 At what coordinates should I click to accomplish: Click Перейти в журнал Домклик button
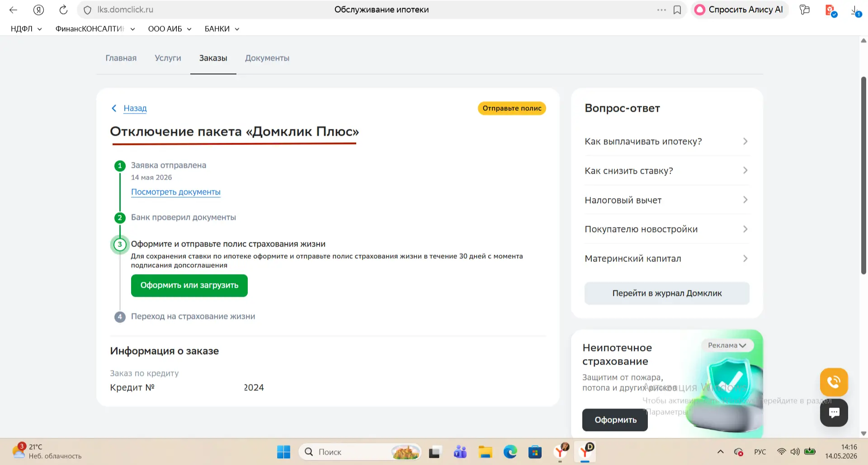(667, 293)
